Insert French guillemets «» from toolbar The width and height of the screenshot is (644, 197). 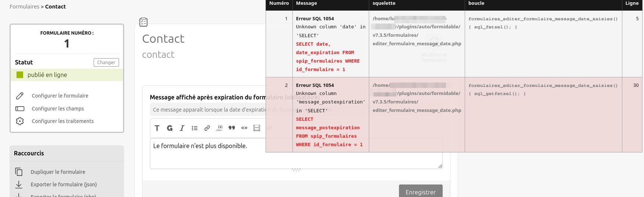(x=244, y=128)
